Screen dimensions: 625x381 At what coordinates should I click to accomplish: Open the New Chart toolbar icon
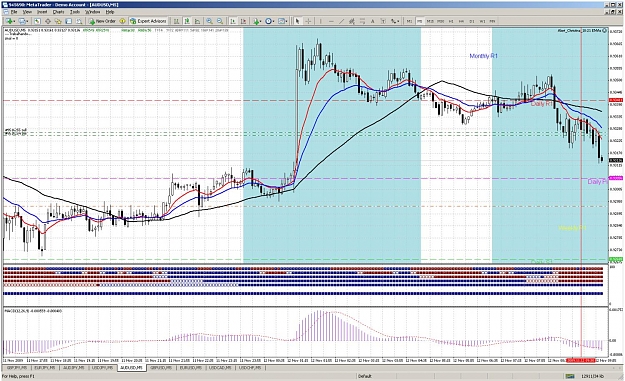pyautogui.click(x=10, y=21)
